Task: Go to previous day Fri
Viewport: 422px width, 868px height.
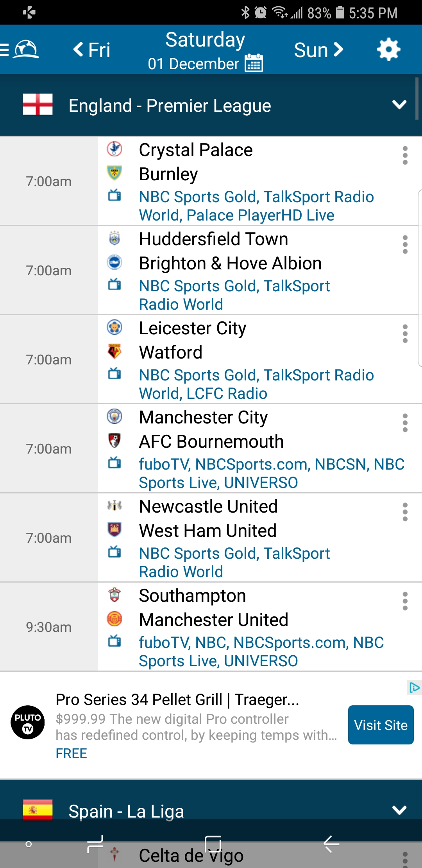Action: (x=92, y=50)
